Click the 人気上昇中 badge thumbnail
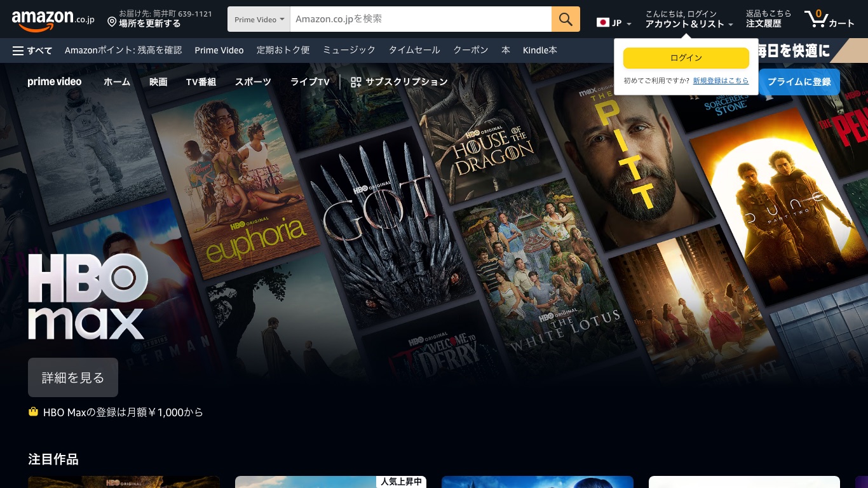 pyautogui.click(x=330, y=482)
